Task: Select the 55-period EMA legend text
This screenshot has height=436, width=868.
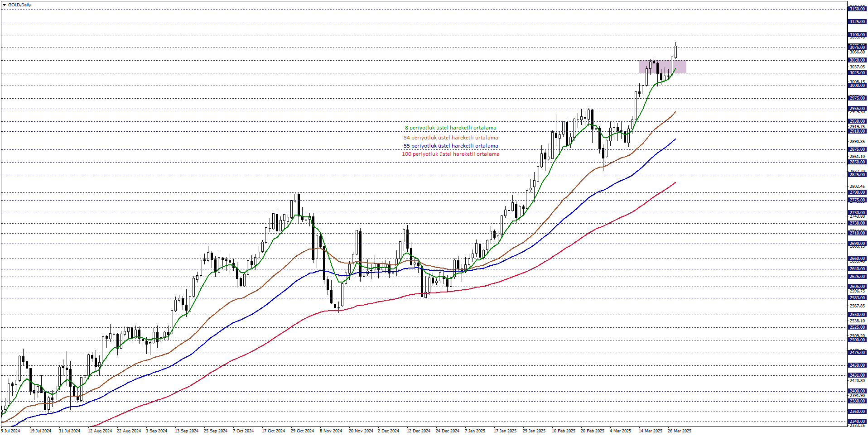Action: point(451,146)
